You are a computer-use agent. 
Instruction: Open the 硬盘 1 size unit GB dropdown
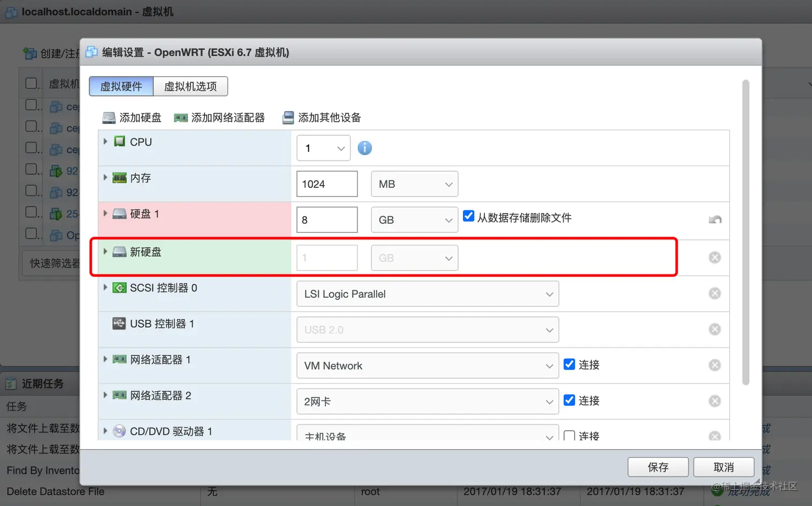pyautogui.click(x=415, y=220)
